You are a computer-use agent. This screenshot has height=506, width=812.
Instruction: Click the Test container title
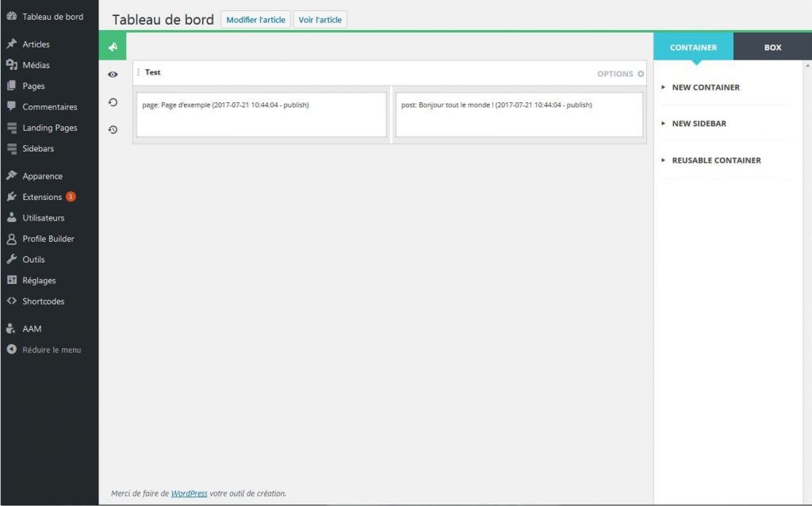click(x=153, y=72)
